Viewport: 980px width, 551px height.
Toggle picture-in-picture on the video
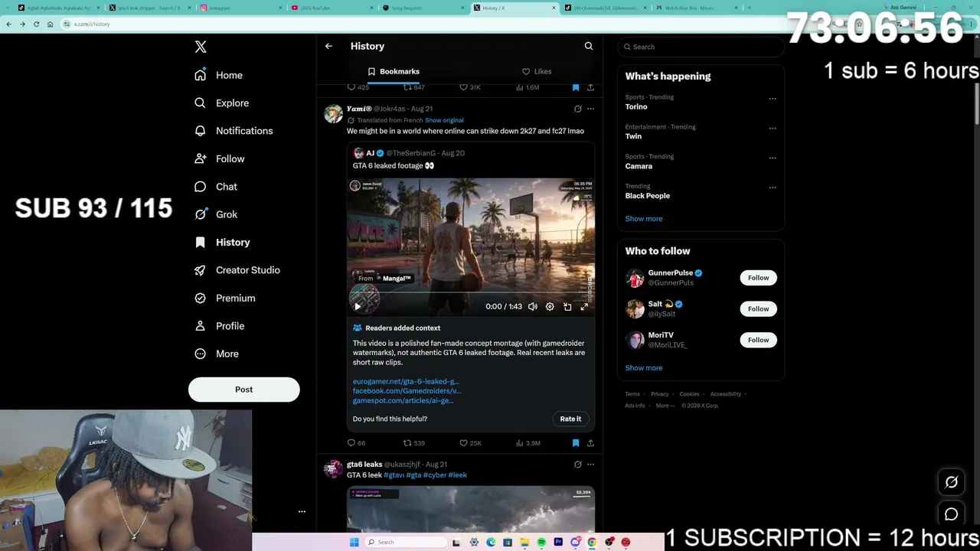[x=567, y=306]
